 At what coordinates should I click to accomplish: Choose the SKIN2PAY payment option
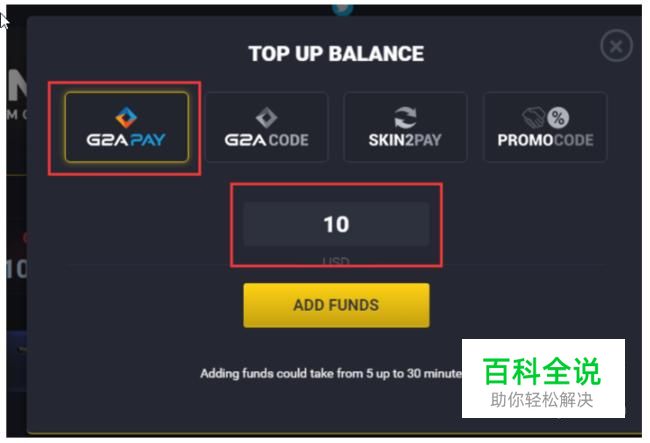tap(405, 127)
